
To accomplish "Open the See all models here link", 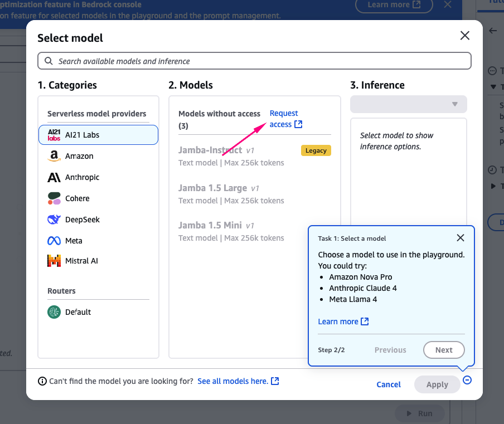I will [x=238, y=381].
